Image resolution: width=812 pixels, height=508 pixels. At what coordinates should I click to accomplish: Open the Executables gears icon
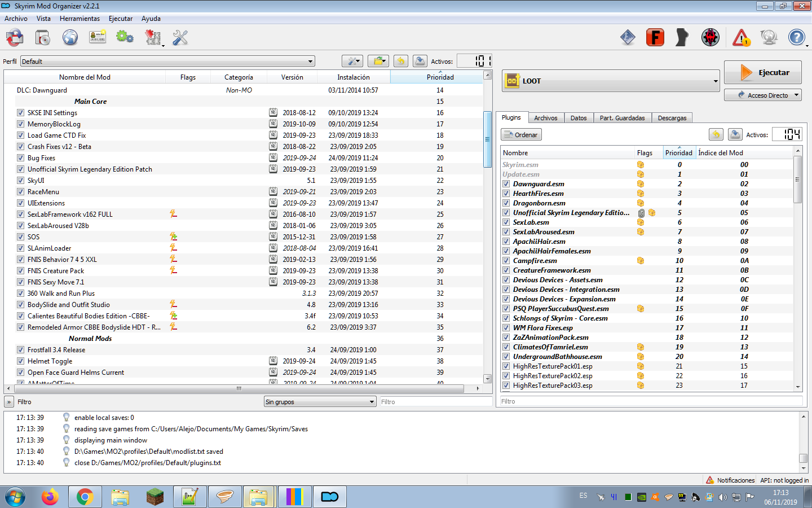(x=125, y=37)
